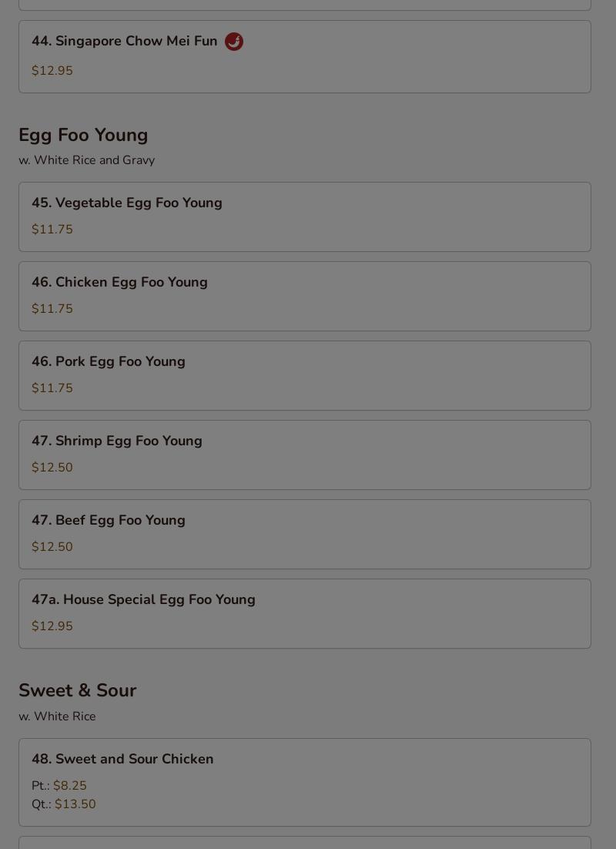Screen dimensions: 616x849
Task: Open the Pork Egg Foo Young item
Action: pyautogui.click(x=108, y=361)
